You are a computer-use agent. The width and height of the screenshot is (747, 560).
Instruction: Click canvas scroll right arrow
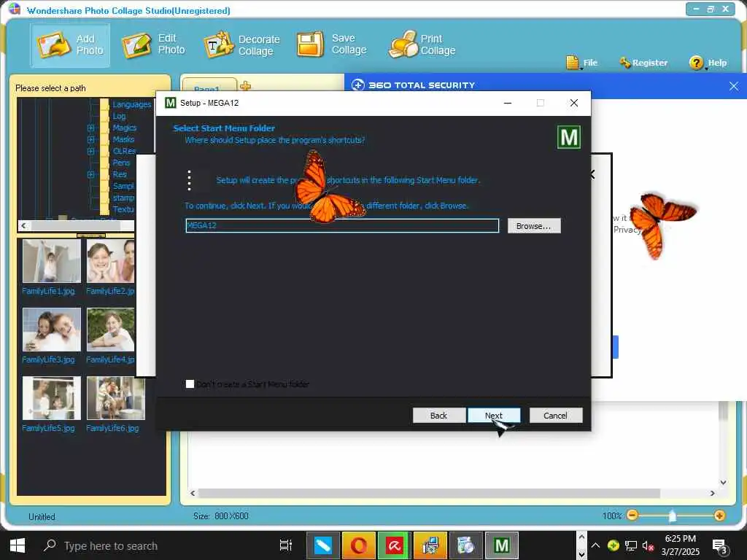(712, 494)
